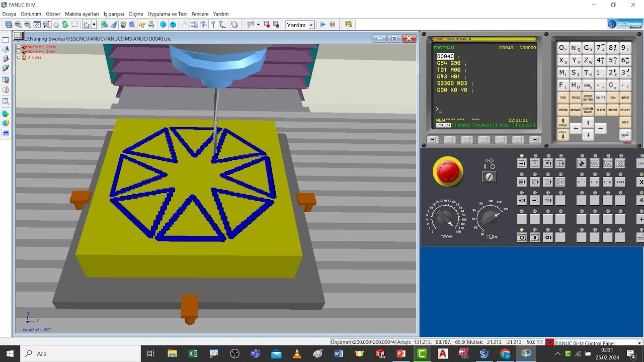This screenshot has height=362, width=644.
Task: Click the POS key on MDI keypad
Action: pyautogui.click(x=563, y=98)
